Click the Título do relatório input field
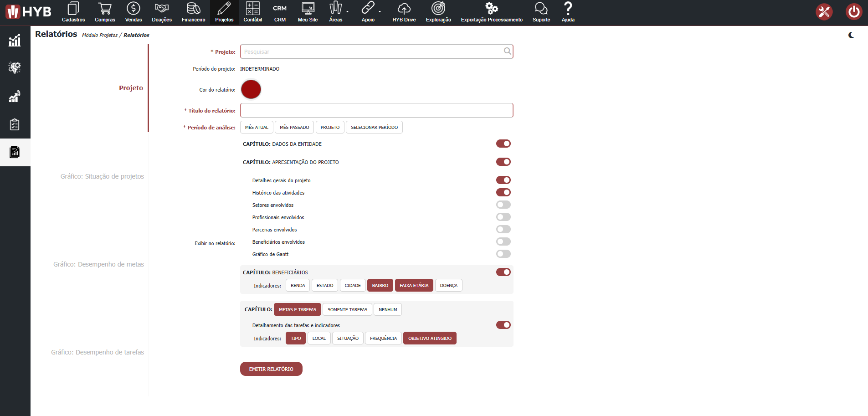868x416 pixels. (x=376, y=110)
